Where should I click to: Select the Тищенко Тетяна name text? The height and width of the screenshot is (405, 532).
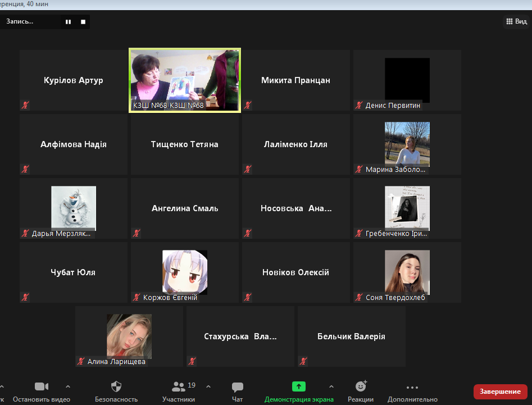[185, 144]
